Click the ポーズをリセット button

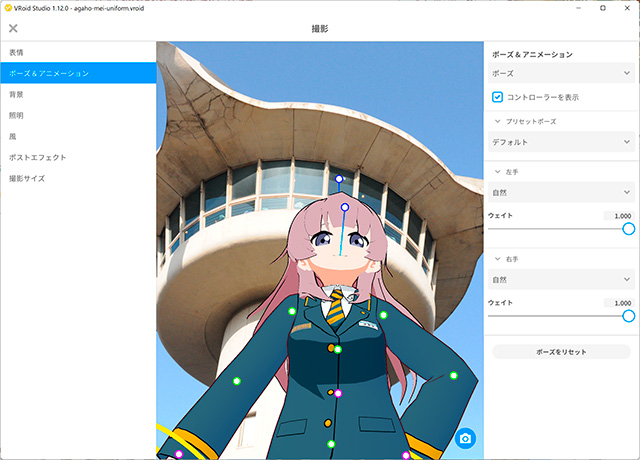click(561, 352)
